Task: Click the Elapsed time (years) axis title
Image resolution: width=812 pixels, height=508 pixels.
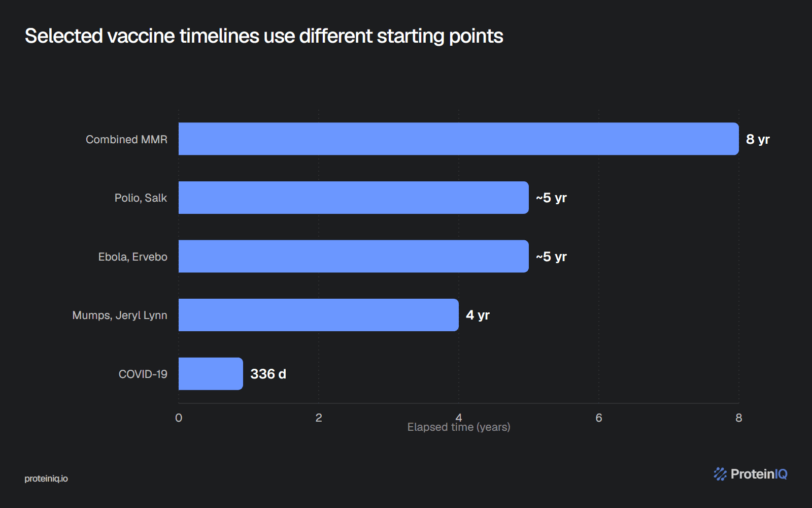Action: (459, 427)
